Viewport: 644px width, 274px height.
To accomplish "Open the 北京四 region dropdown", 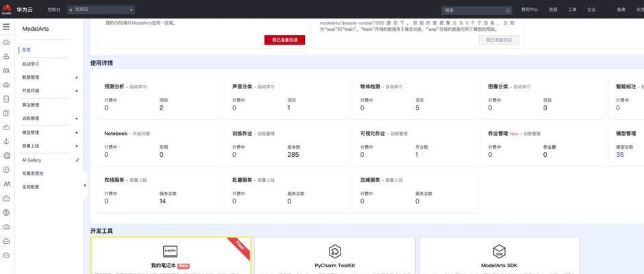I will coord(101,10).
